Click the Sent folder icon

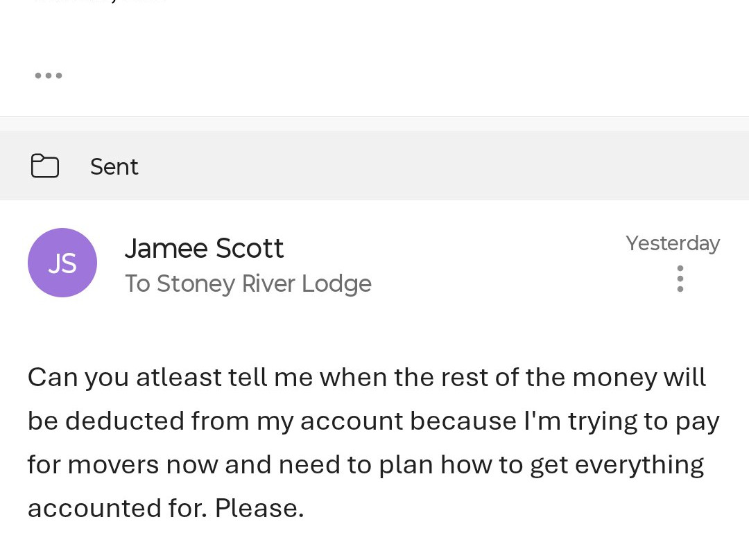(x=45, y=166)
